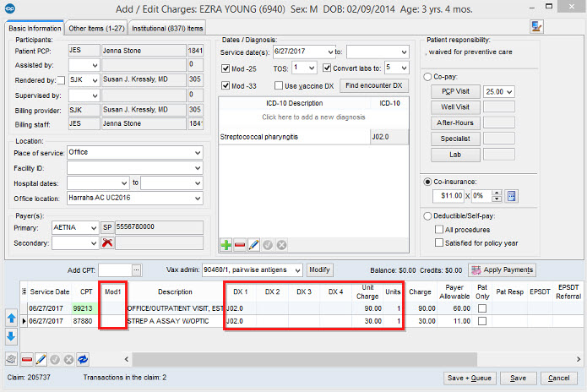Click the Well Visit co-pay button
The image size is (587, 392).
[455, 107]
